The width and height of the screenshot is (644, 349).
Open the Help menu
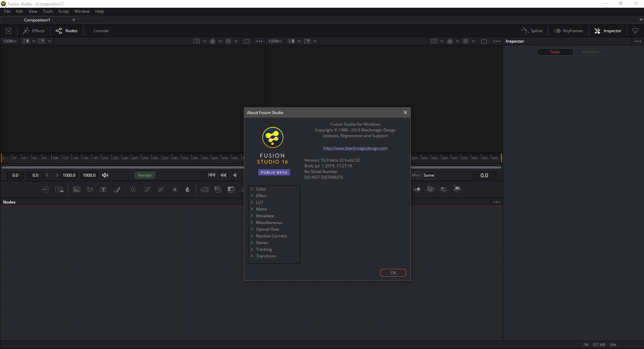pyautogui.click(x=100, y=11)
